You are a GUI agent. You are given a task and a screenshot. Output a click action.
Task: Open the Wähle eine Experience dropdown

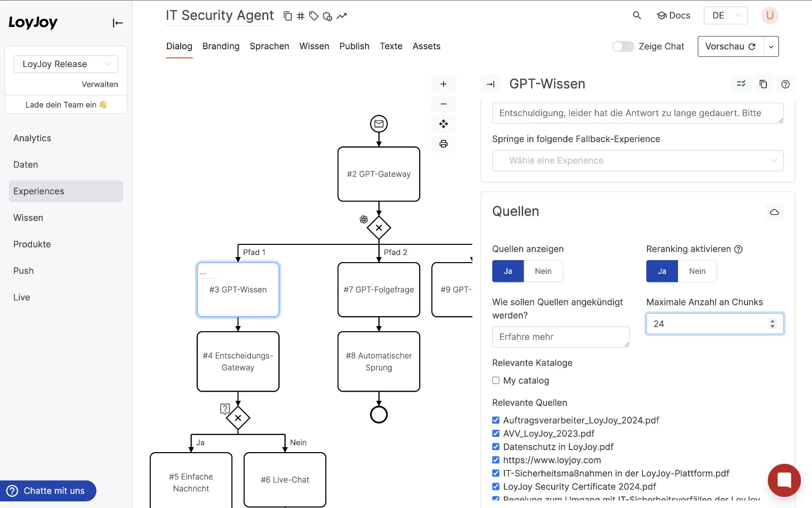pyautogui.click(x=637, y=161)
